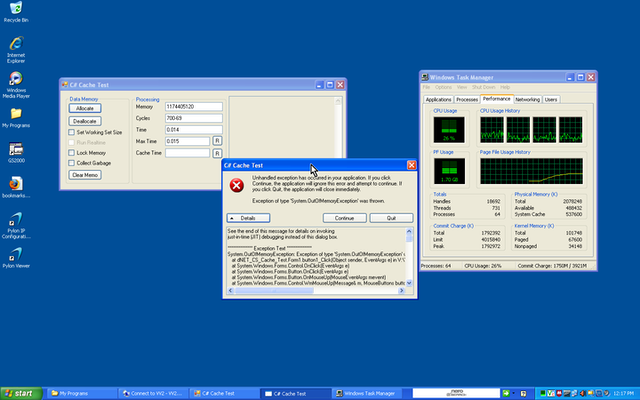Click the CPU Usage gauge in Task Manager
The image size is (640, 400).
tap(449, 129)
